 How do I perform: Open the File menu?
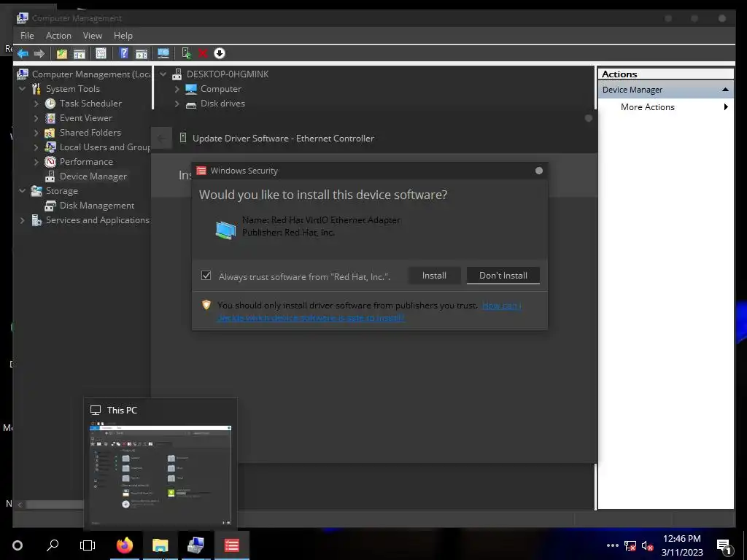[27, 36]
